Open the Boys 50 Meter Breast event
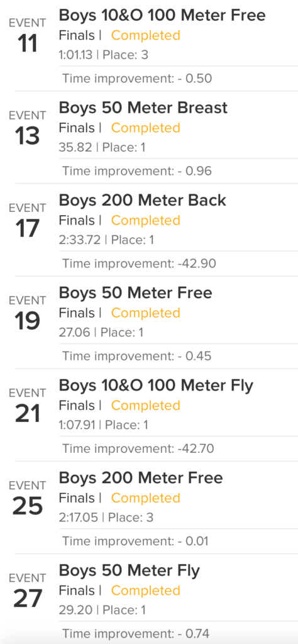The width and height of the screenshot is (298, 644). point(143,108)
